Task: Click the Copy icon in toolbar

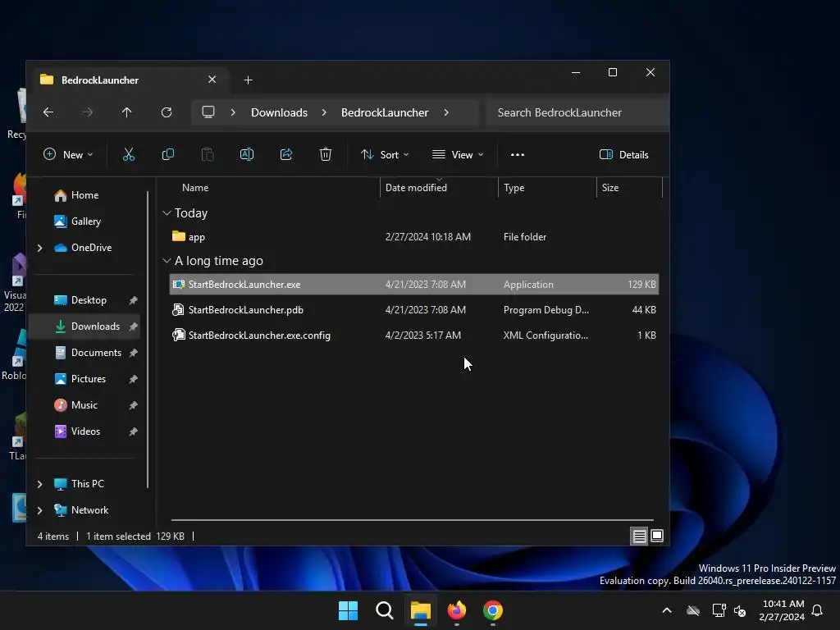Action: 167,155
